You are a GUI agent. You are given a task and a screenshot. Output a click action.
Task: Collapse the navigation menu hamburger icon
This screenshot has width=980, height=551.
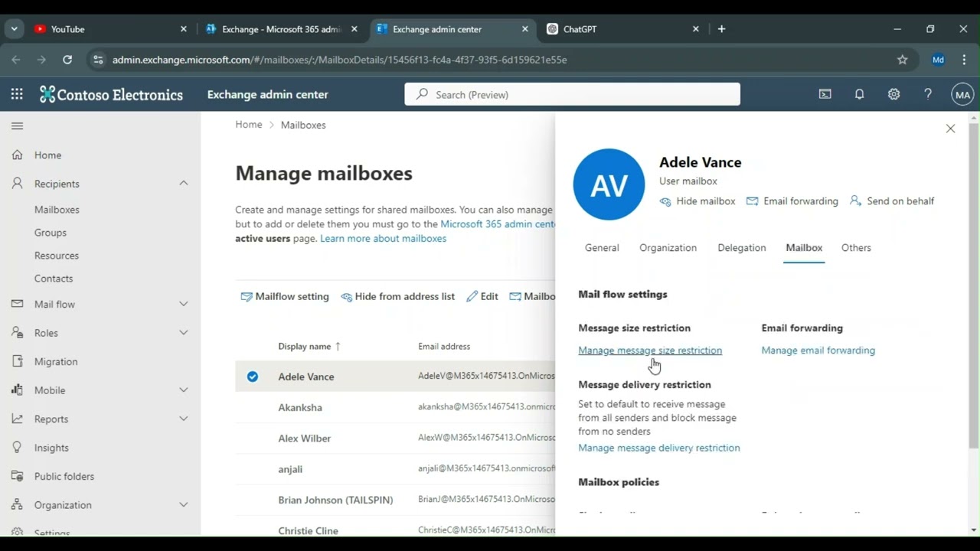[18, 126]
